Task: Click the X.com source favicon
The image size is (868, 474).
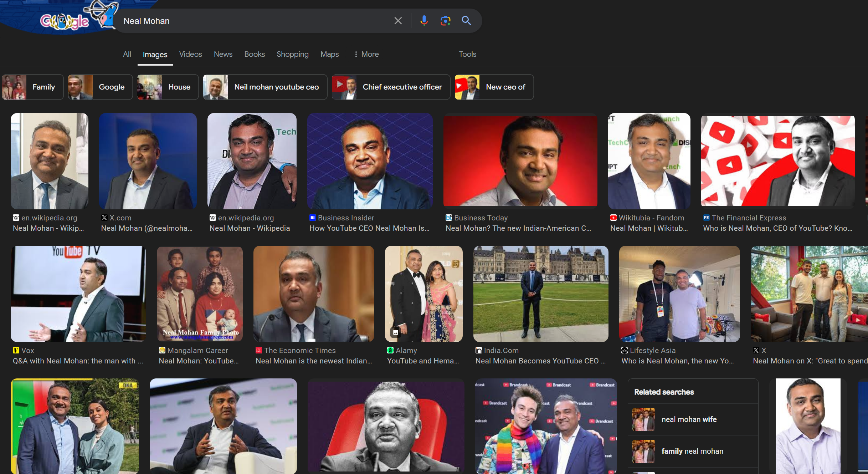Action: click(x=104, y=218)
